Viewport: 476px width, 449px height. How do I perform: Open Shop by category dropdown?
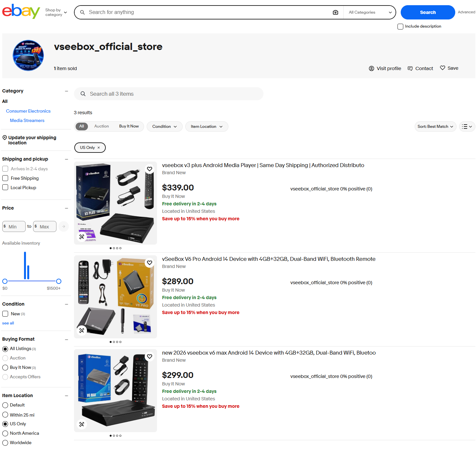56,12
